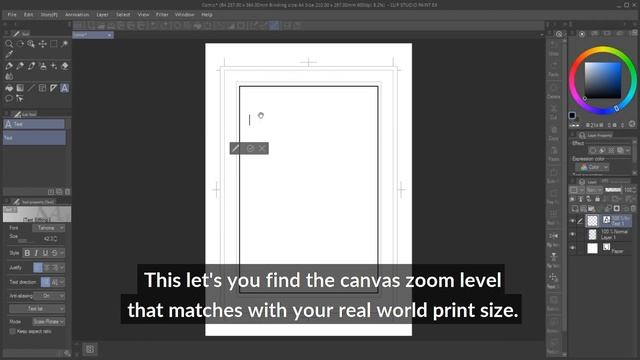Select the Operation object tool
The height and width of the screenshot is (360, 640).
coord(31,44)
